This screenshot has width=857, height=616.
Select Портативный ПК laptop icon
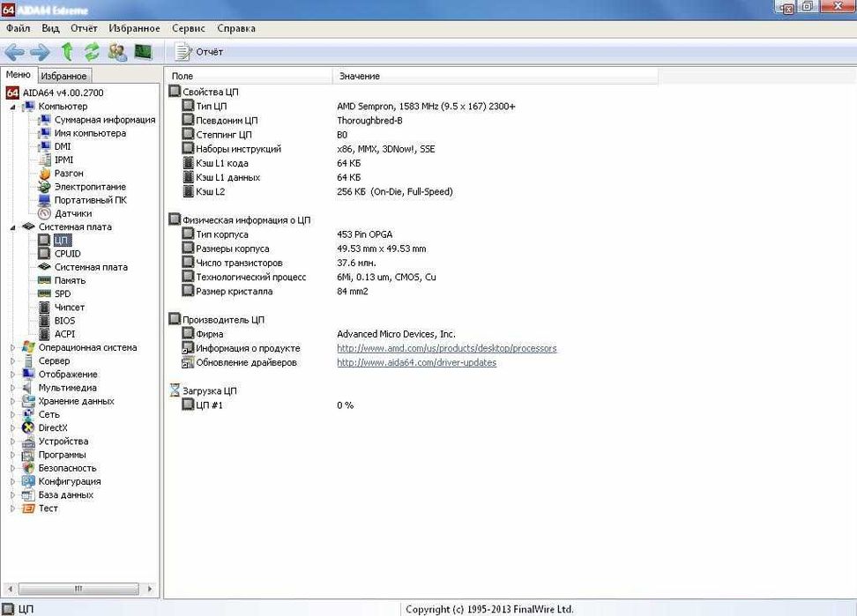(x=44, y=200)
